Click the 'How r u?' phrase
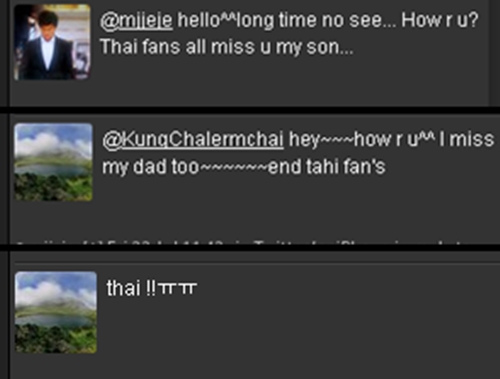 point(440,21)
